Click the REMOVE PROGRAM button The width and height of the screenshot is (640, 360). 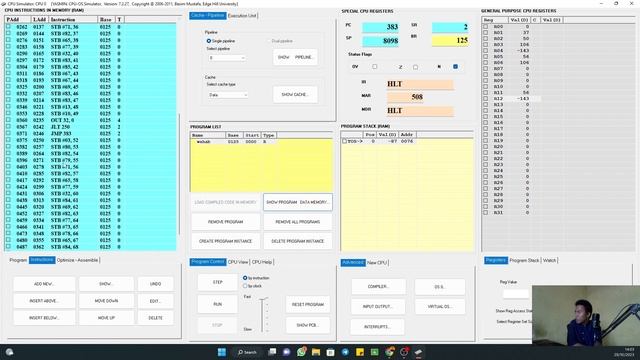tap(225, 222)
